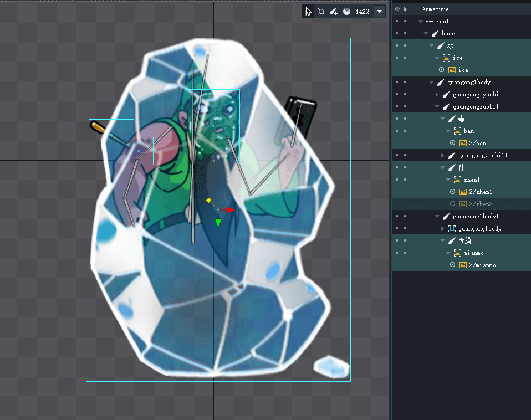The image size is (531, 420).
Task: Toggle selectable dot for guangongzuobi1 bone
Action: click(405, 107)
